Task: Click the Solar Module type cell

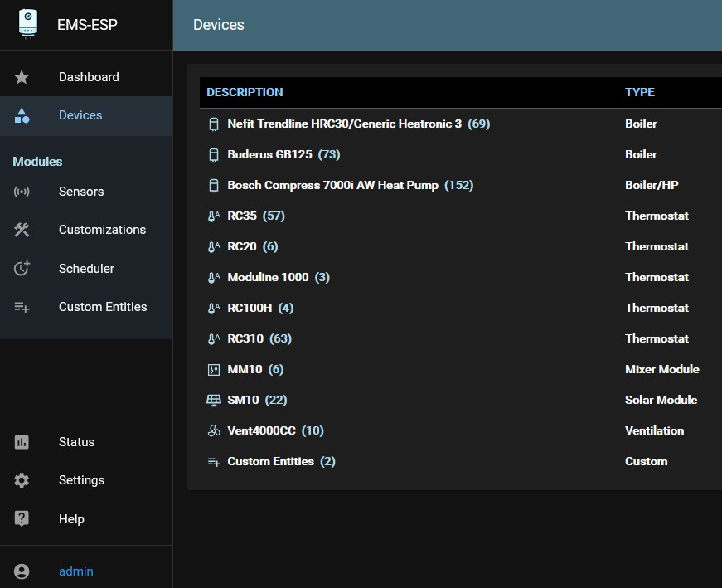Action: [x=661, y=400]
